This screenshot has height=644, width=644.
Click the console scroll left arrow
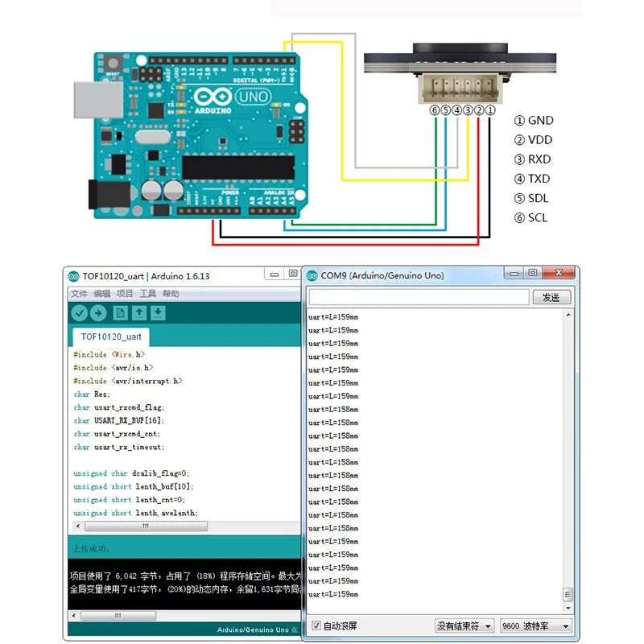click(74, 616)
